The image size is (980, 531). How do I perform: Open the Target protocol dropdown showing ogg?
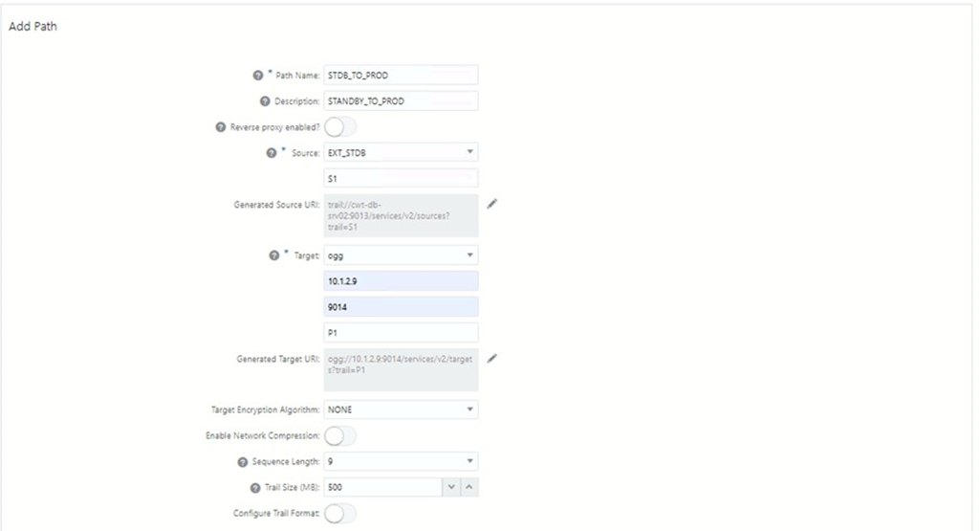[401, 255]
